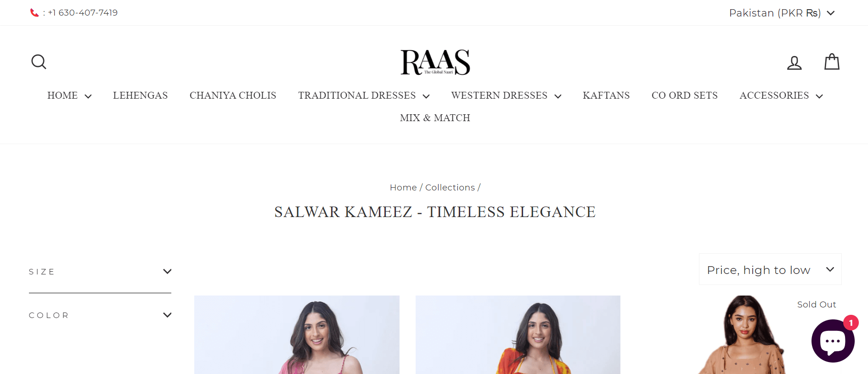Open the account login icon
Image resolution: width=868 pixels, height=374 pixels.
point(794,62)
